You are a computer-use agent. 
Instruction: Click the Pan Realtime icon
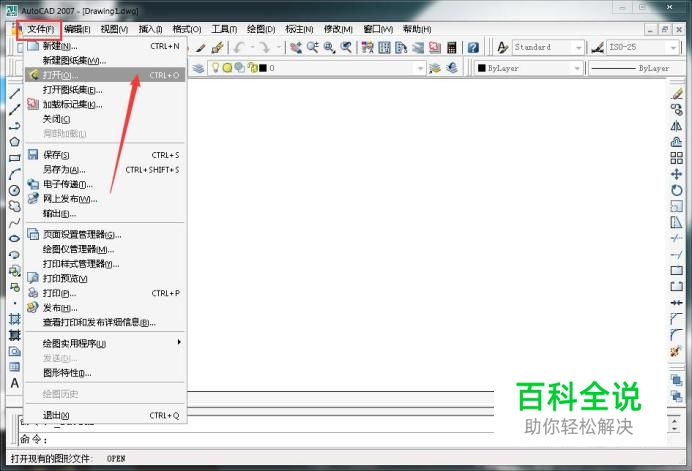click(x=296, y=47)
